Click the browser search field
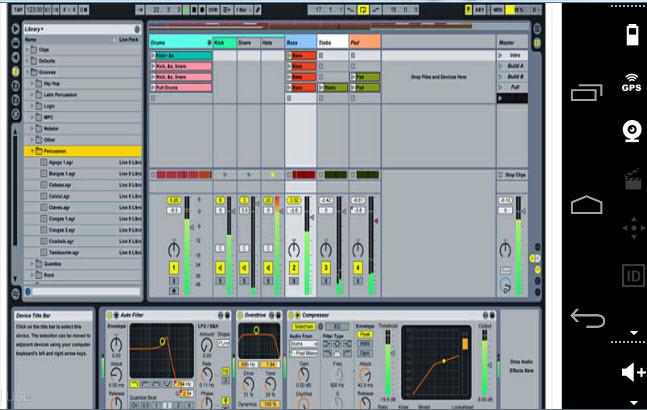 [86, 292]
